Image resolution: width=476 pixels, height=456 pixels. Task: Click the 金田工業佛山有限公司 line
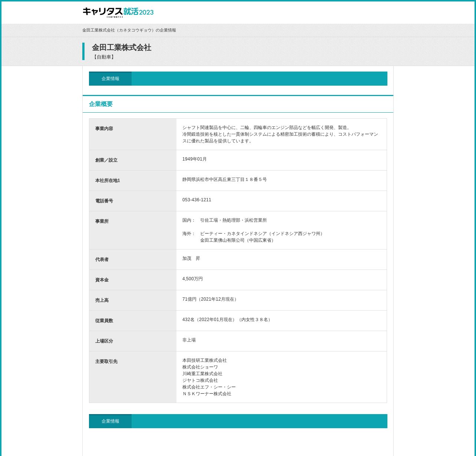pos(238,240)
